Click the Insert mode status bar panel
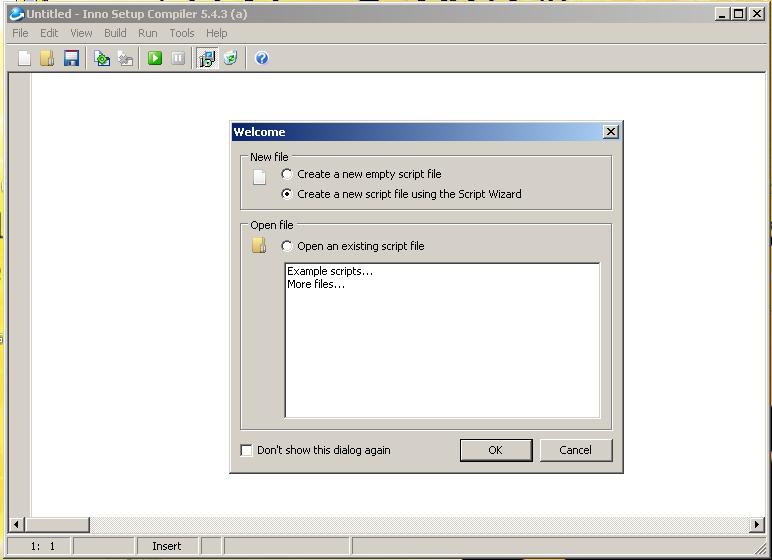The height and width of the screenshot is (560, 772). (x=167, y=546)
